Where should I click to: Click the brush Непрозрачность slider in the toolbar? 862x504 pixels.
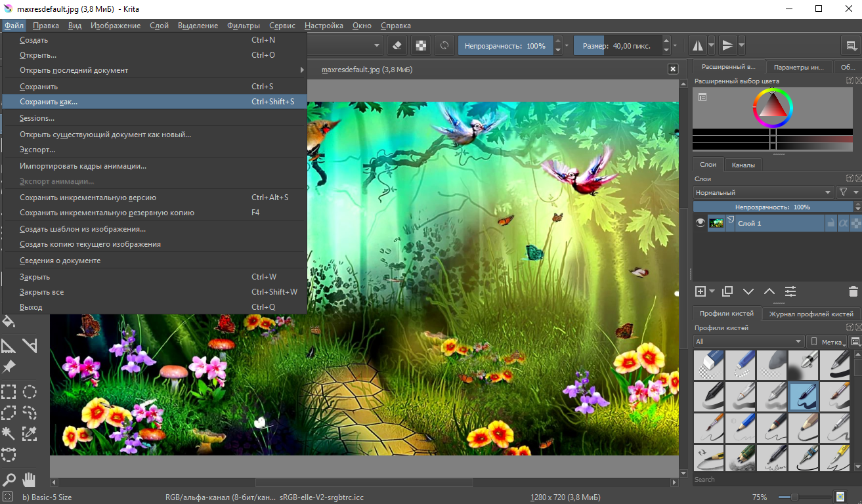click(505, 46)
